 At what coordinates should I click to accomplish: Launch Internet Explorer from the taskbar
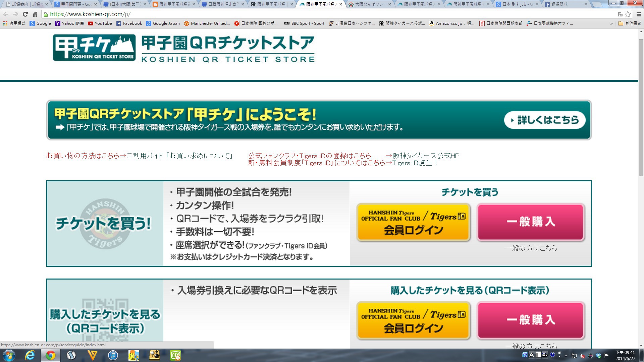(30, 355)
